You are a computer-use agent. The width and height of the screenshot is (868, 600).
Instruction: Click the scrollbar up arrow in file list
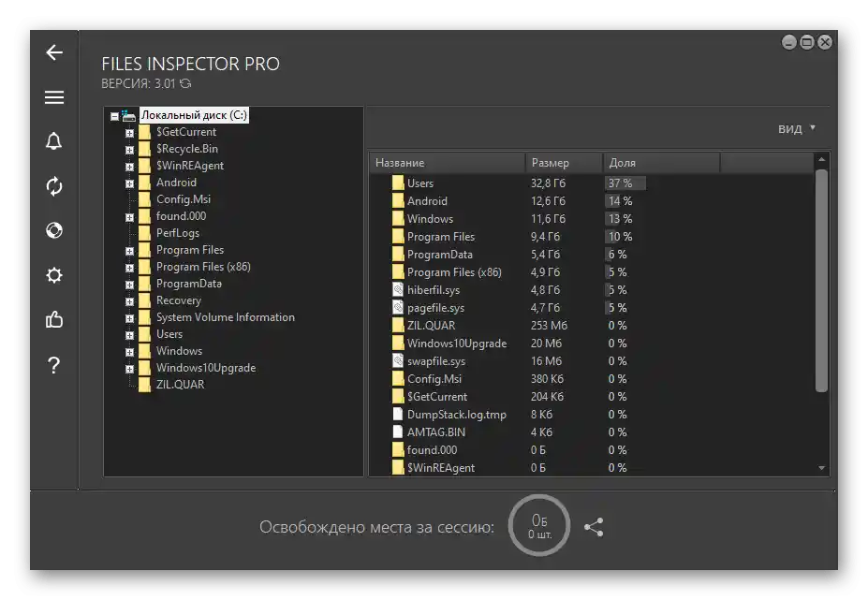821,160
